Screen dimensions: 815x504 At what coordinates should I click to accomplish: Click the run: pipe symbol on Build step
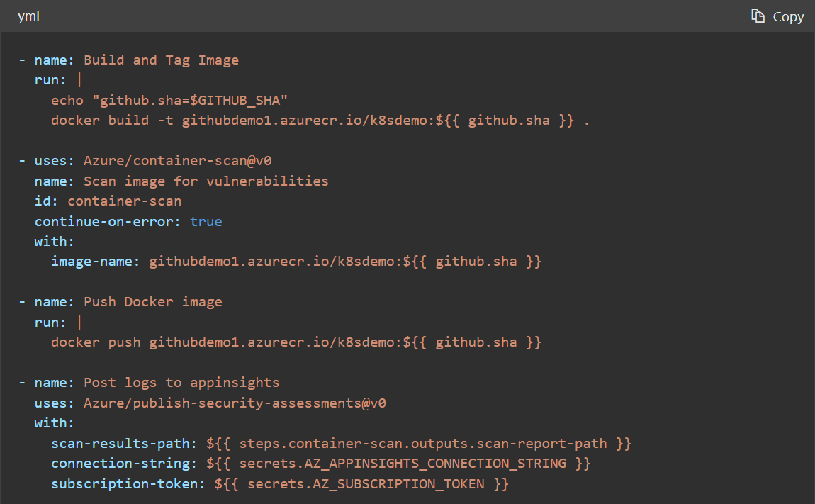point(78,79)
